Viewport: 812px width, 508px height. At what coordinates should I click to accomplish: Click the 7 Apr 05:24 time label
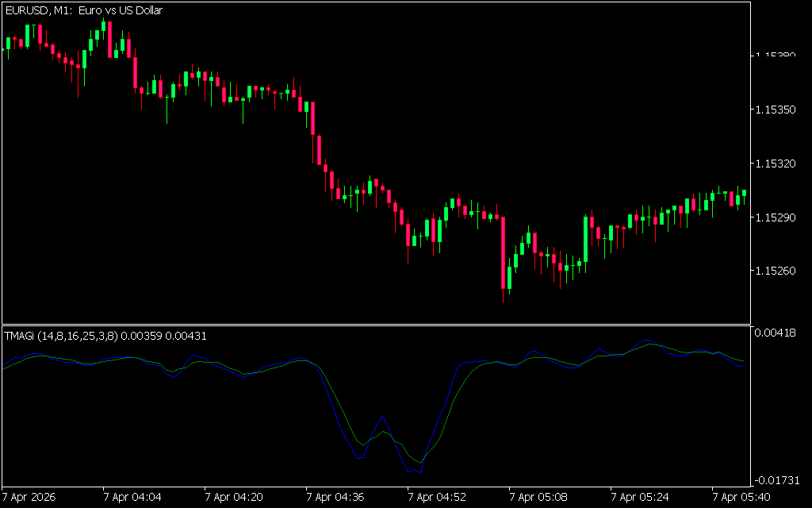click(x=640, y=498)
